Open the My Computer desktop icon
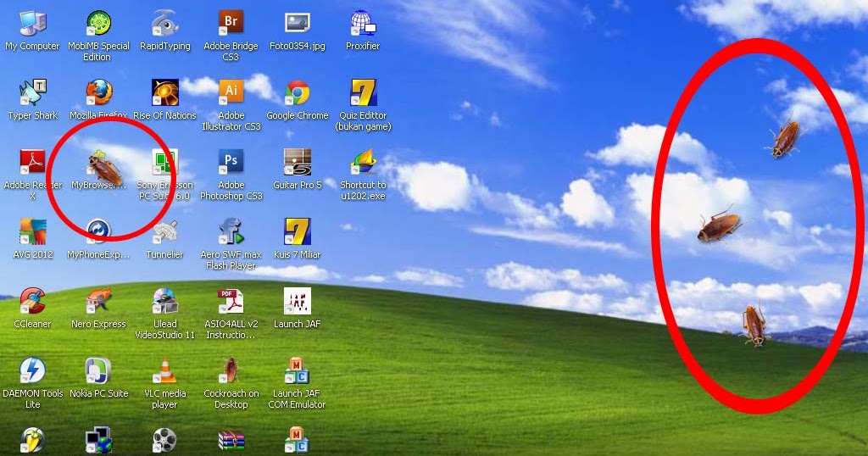This screenshot has height=456, width=868. (x=32, y=23)
